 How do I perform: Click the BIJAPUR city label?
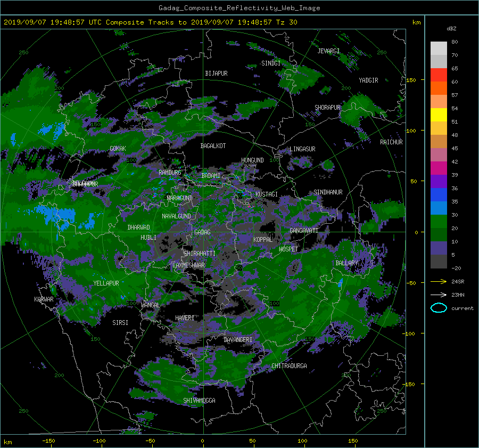pos(216,74)
